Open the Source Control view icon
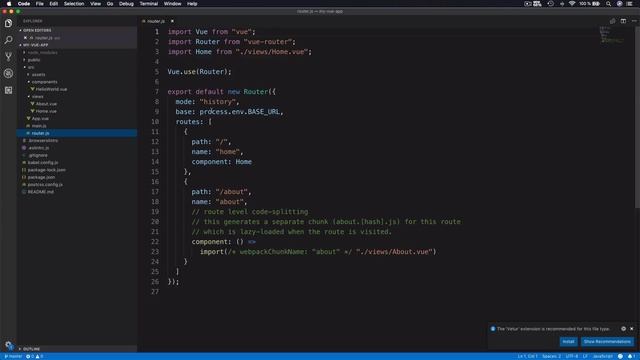The width and height of the screenshot is (640, 360). [8, 57]
